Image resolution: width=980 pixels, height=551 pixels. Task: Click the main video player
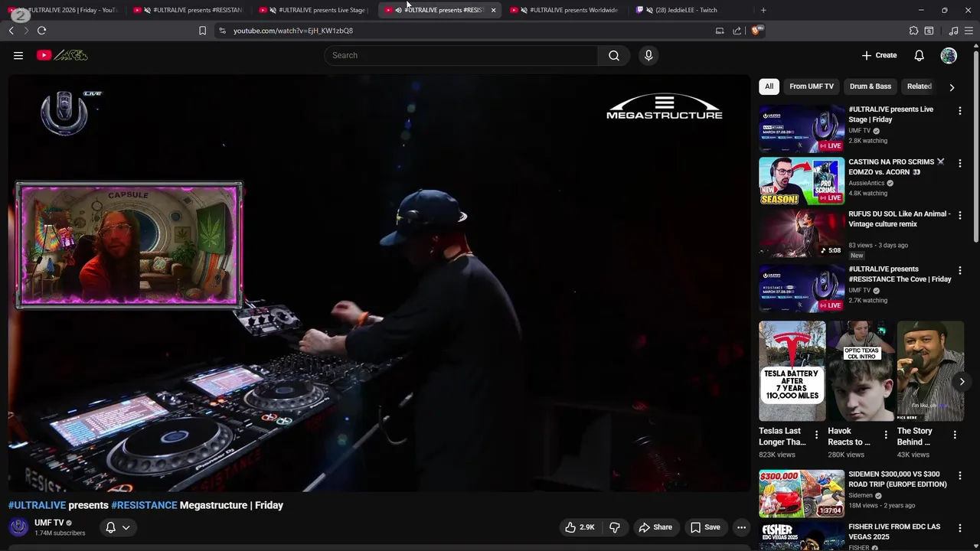(379, 283)
